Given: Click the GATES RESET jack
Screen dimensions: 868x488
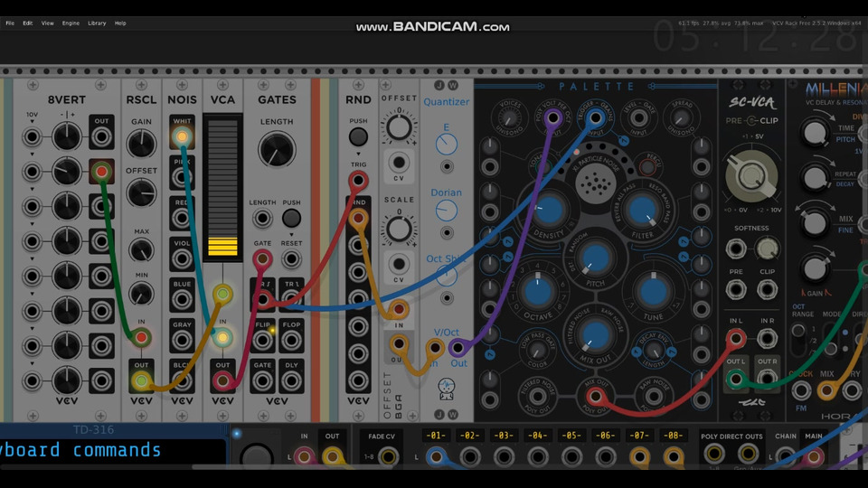Looking at the screenshot, I should pos(291,258).
